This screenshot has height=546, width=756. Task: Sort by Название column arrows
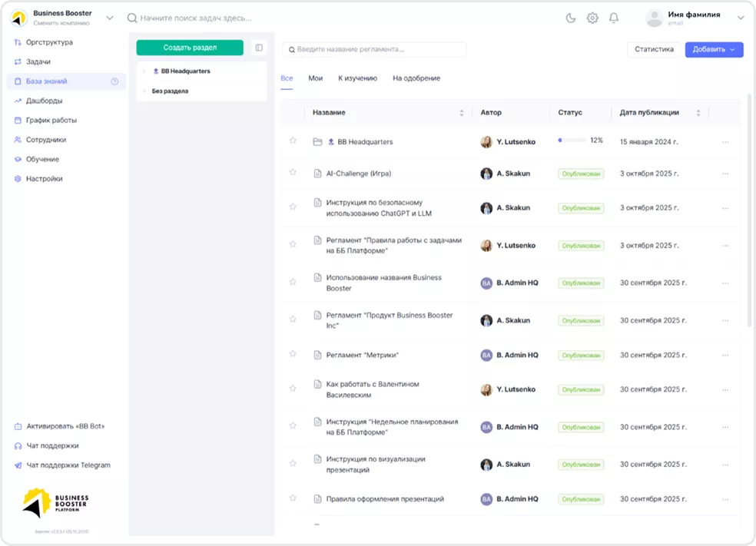pyautogui.click(x=462, y=113)
